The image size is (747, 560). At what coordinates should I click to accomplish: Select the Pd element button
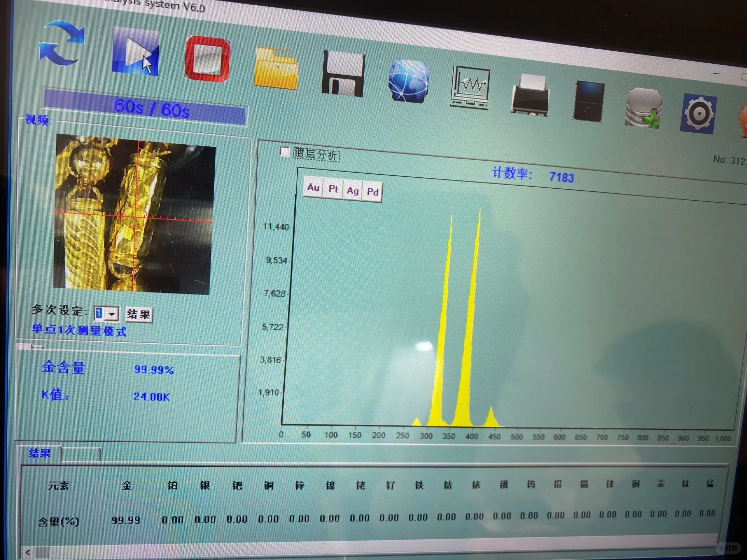(372, 192)
